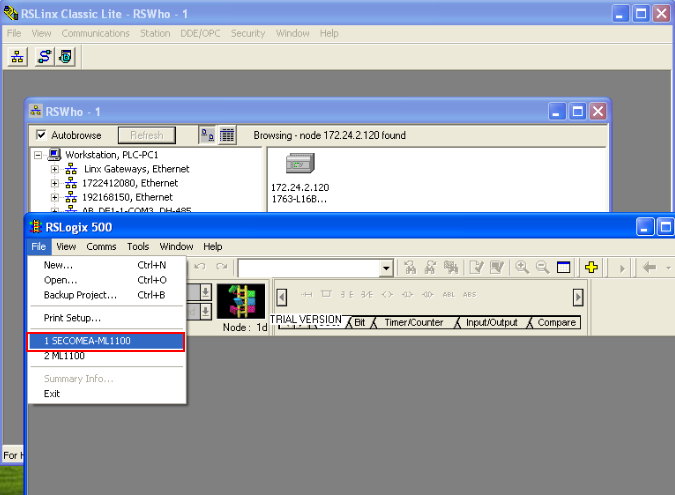Select the 172.24.2.120 device icon
The height and width of the screenshot is (495, 675).
coord(300,163)
